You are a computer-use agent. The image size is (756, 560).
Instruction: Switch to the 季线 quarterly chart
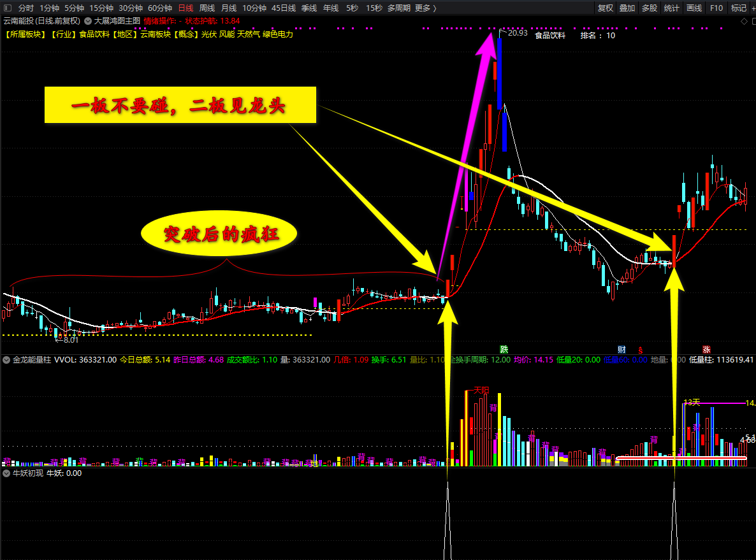click(x=309, y=8)
